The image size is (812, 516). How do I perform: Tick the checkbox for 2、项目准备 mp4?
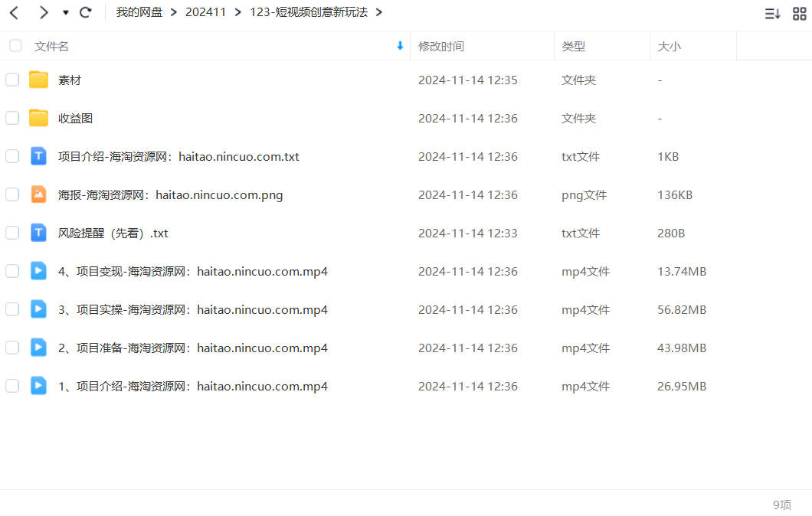[12, 348]
